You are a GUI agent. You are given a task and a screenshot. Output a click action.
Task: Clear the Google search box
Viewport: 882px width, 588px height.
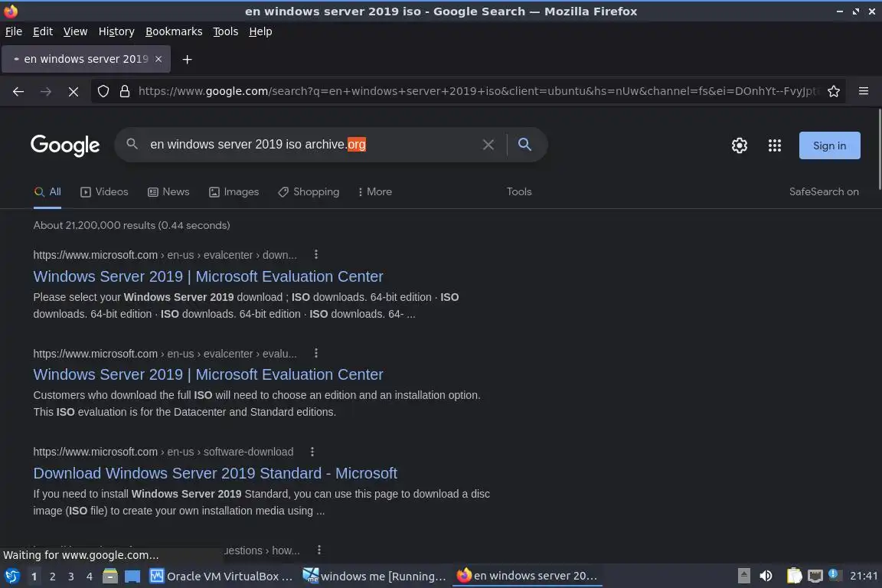[x=488, y=145]
